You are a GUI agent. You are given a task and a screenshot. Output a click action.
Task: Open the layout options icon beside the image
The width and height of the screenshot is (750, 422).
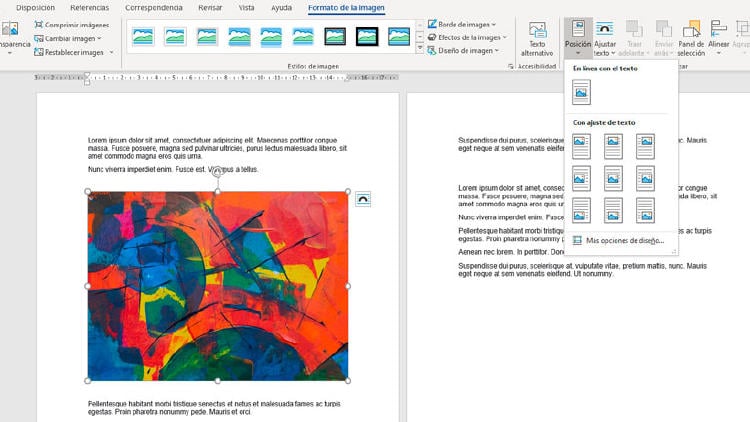(x=362, y=200)
